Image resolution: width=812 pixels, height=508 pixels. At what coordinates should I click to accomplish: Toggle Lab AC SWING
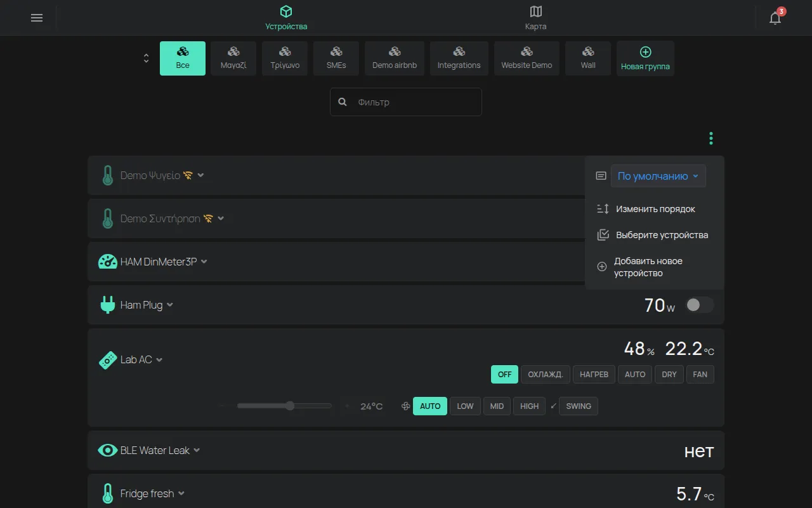coord(579,406)
